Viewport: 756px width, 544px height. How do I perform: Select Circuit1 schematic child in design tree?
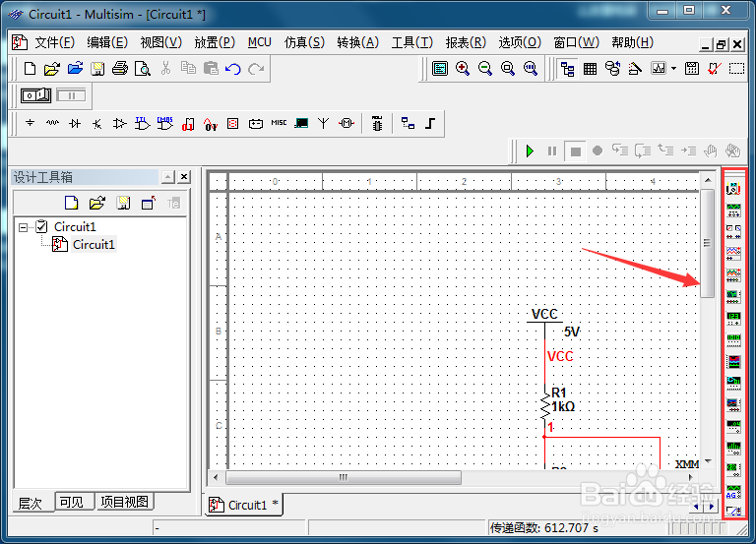click(x=94, y=245)
